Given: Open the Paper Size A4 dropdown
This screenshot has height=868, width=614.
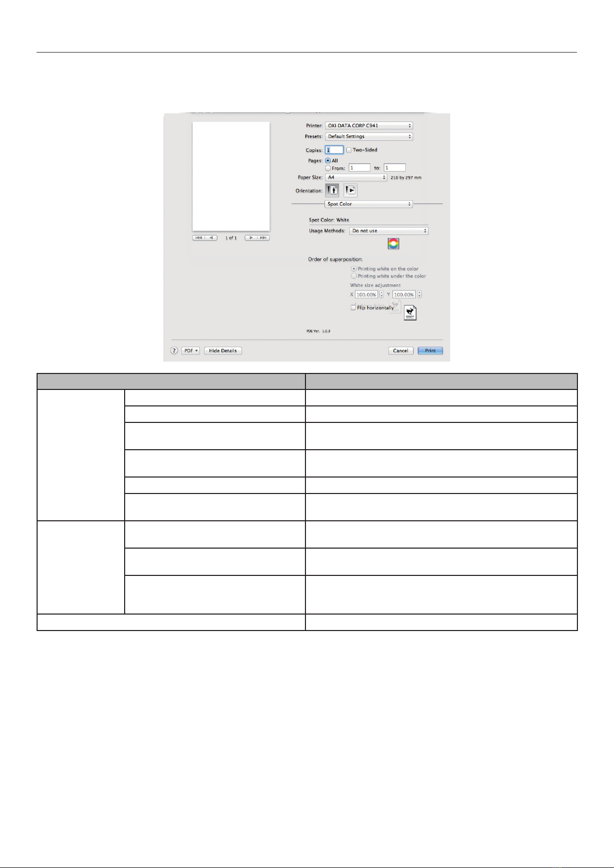Looking at the screenshot, I should click(356, 177).
